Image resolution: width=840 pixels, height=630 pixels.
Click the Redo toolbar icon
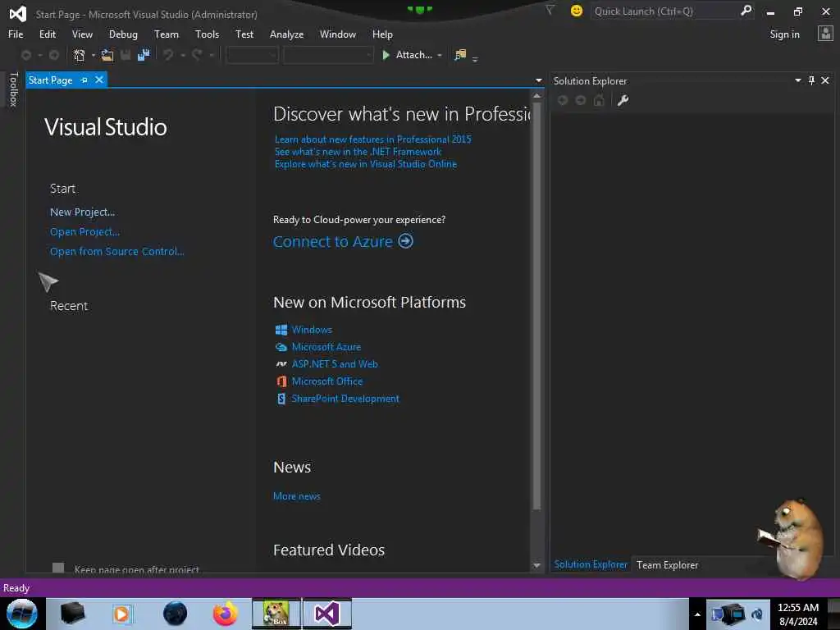click(x=197, y=55)
